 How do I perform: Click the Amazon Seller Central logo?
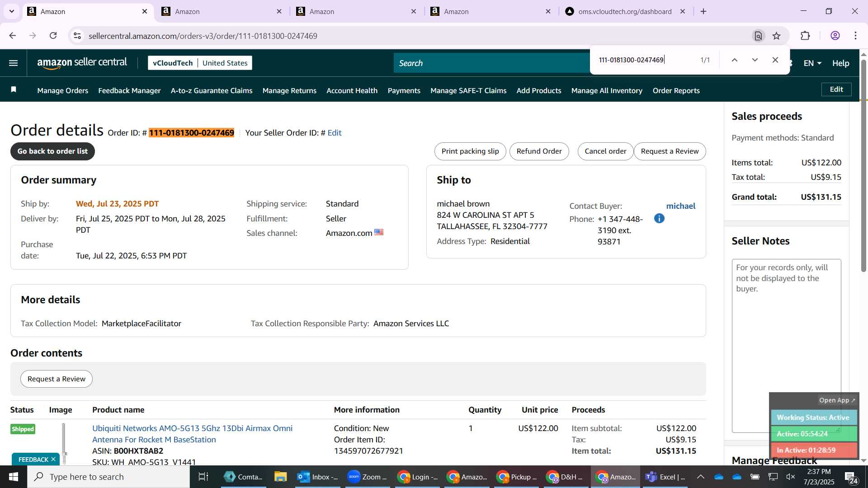pos(82,63)
